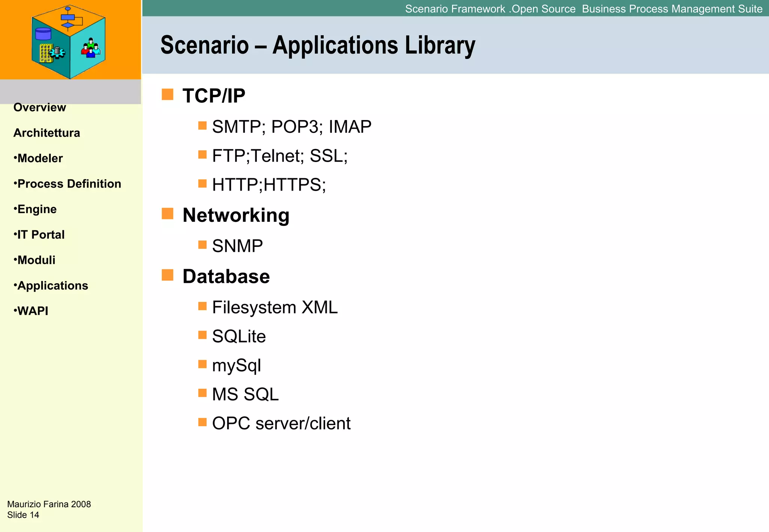Click the 'SQLite' bullet text
Image resolution: width=769 pixels, height=532 pixels.
pyautogui.click(x=239, y=337)
